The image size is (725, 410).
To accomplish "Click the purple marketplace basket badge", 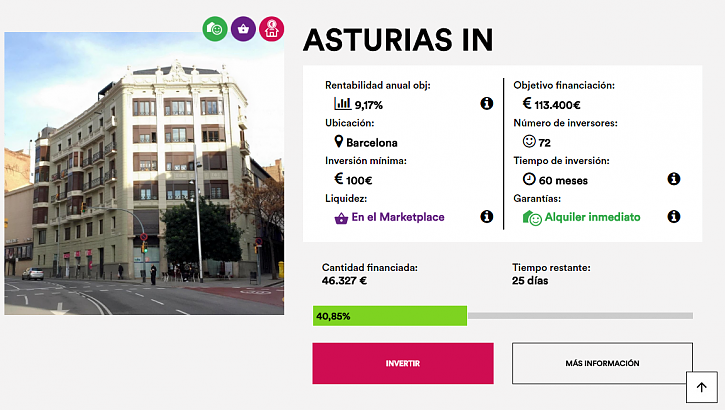I will (x=243, y=29).
